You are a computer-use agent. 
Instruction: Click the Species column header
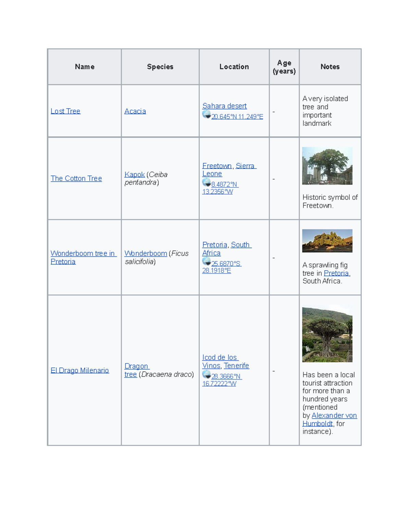[x=160, y=67]
